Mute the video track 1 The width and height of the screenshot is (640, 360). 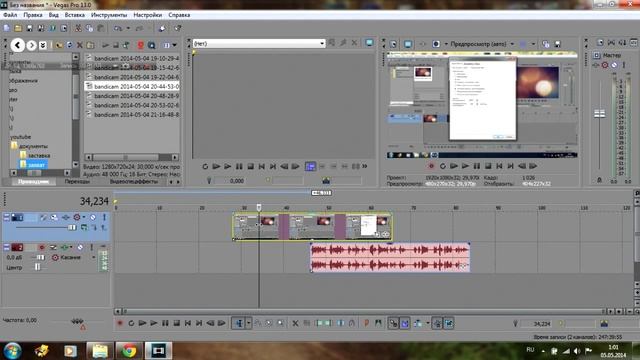pos(93,218)
